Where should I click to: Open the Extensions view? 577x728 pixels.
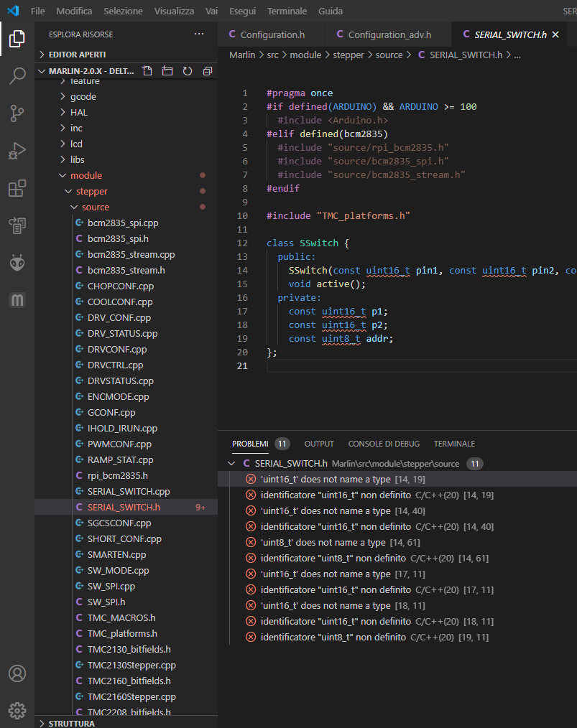[x=17, y=188]
